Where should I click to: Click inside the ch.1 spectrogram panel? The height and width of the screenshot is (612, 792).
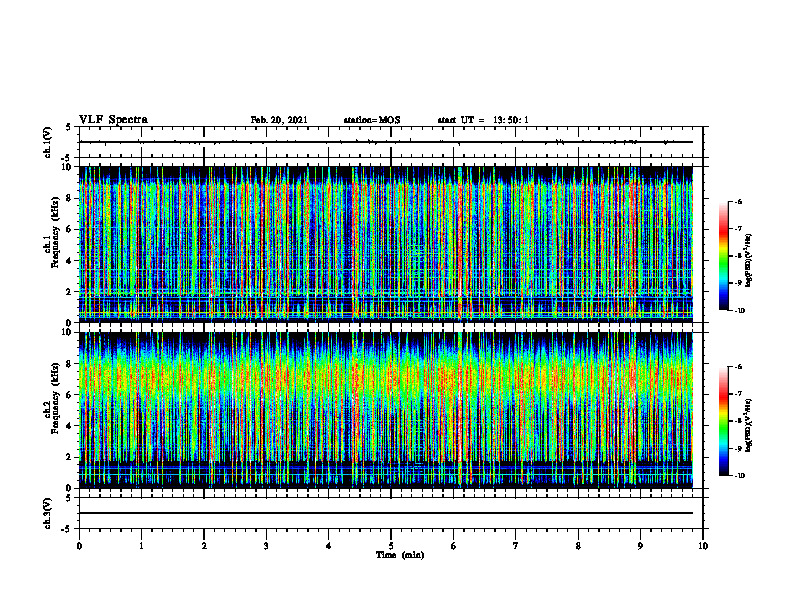click(x=386, y=244)
